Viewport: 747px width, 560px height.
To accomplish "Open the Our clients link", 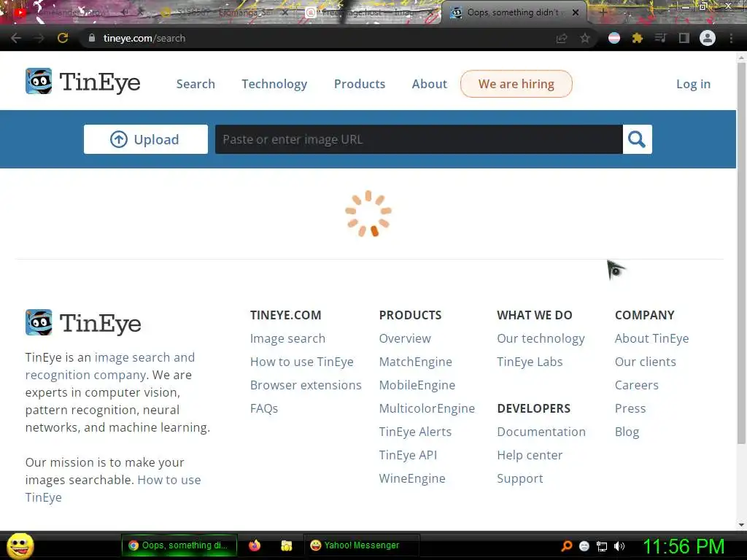I will (x=646, y=362).
